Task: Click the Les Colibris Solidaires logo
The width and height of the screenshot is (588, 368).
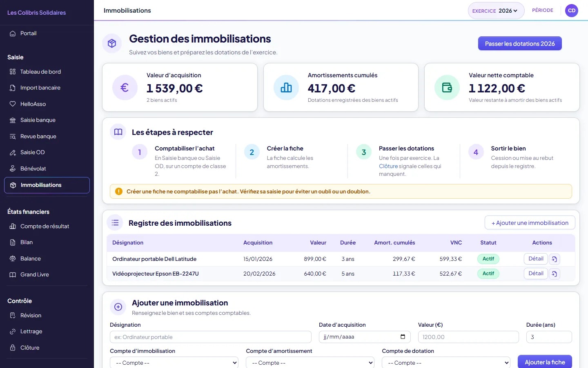Action: click(37, 13)
